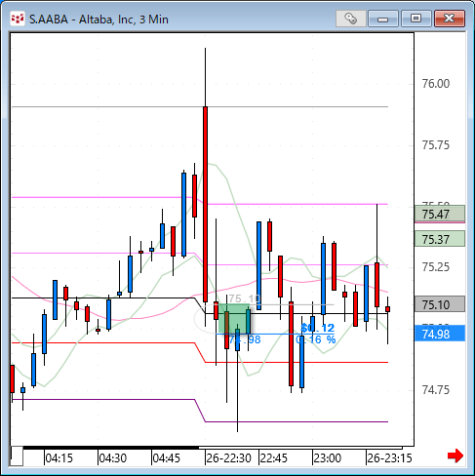Image resolution: width=475 pixels, height=476 pixels.
Task: Click the red arrow at bottom right
Action: (455, 456)
